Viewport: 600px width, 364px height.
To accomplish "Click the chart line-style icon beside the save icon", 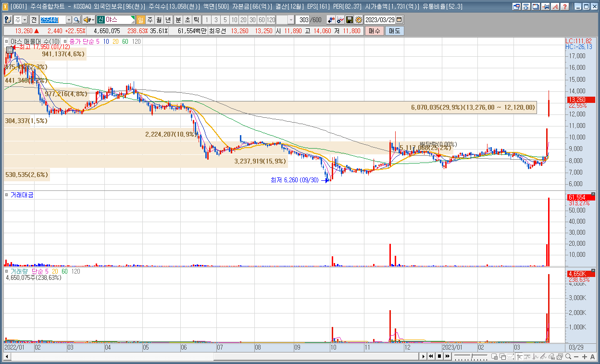I will (340, 20).
